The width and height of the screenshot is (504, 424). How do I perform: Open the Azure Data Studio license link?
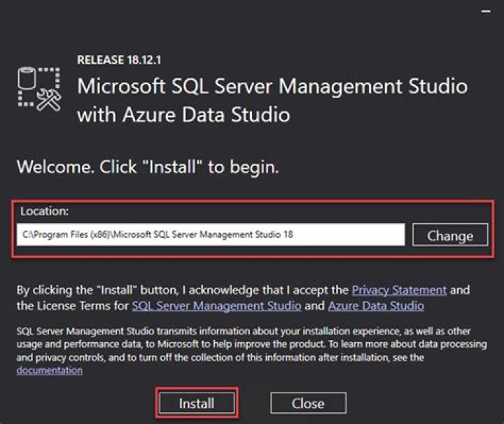click(376, 306)
